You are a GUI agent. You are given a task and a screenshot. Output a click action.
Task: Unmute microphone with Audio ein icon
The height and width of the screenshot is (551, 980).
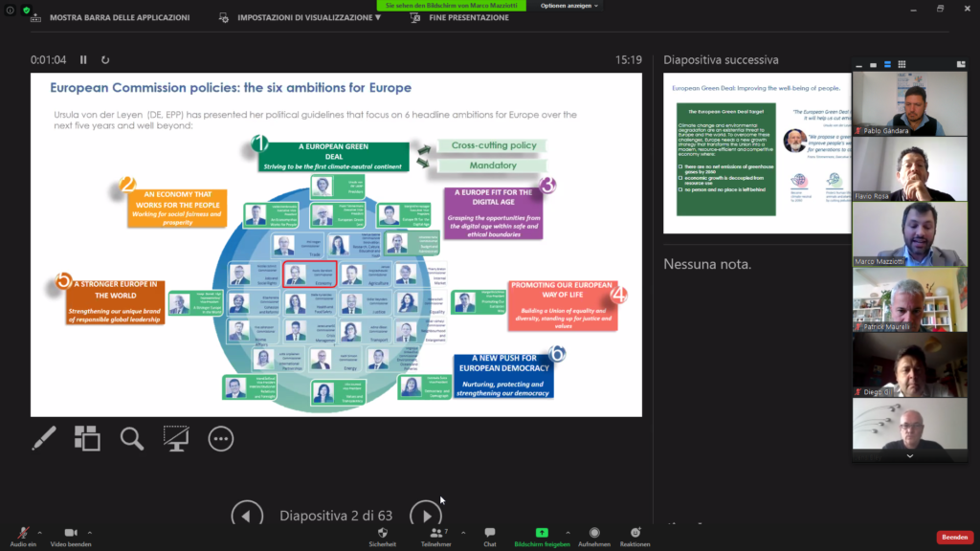click(x=21, y=533)
